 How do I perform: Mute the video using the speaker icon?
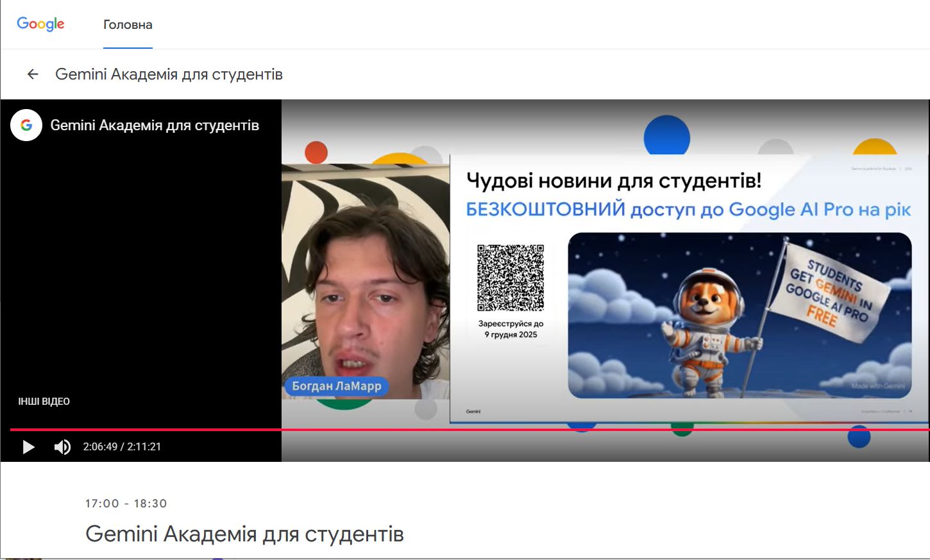point(62,447)
